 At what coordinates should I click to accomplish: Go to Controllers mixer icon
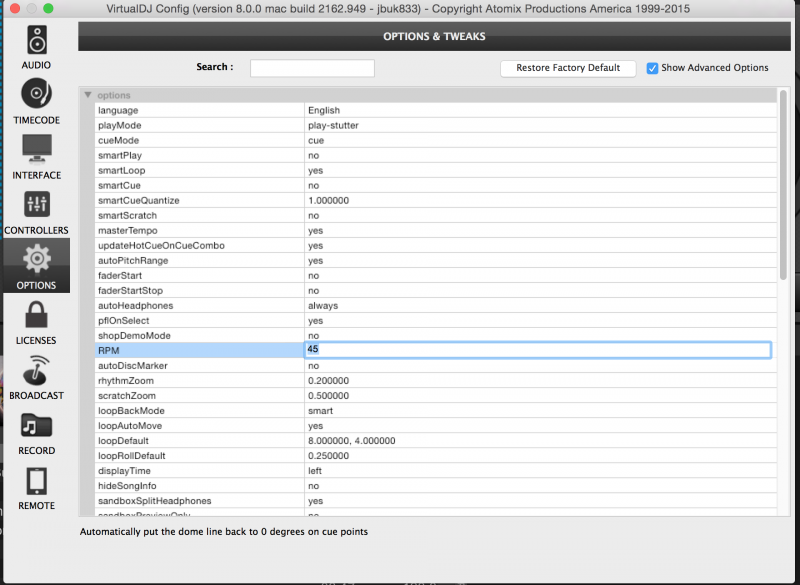[x=37, y=205]
